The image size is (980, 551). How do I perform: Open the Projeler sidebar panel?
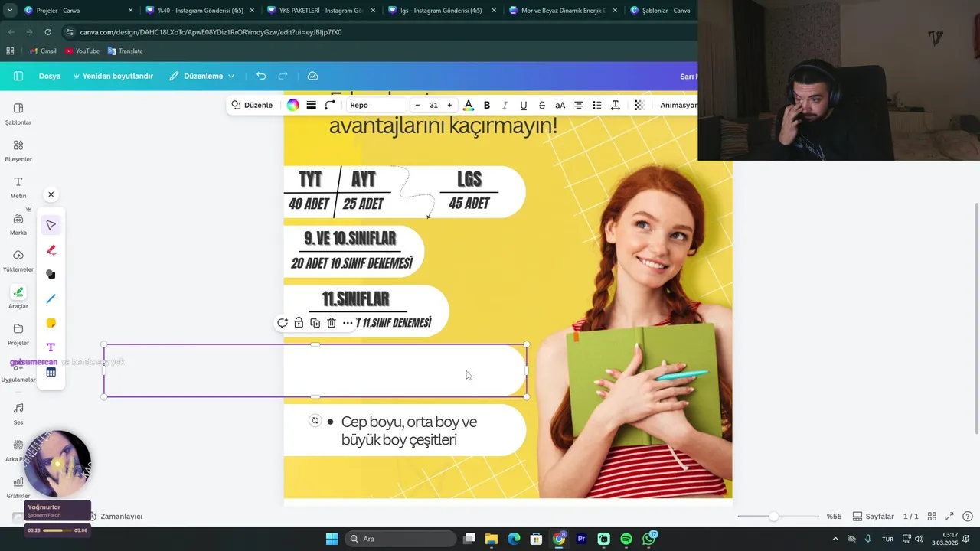click(x=18, y=334)
